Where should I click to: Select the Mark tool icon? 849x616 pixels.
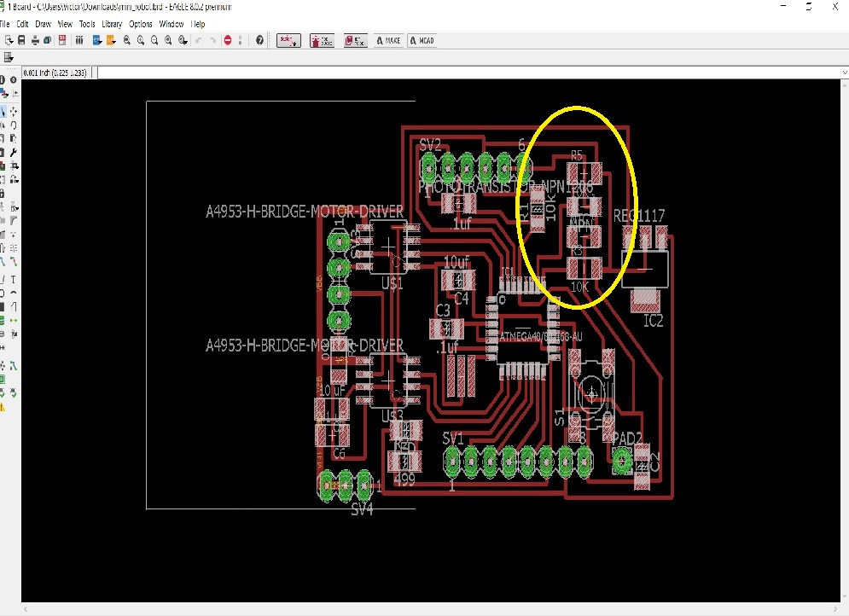[x=15, y=93]
